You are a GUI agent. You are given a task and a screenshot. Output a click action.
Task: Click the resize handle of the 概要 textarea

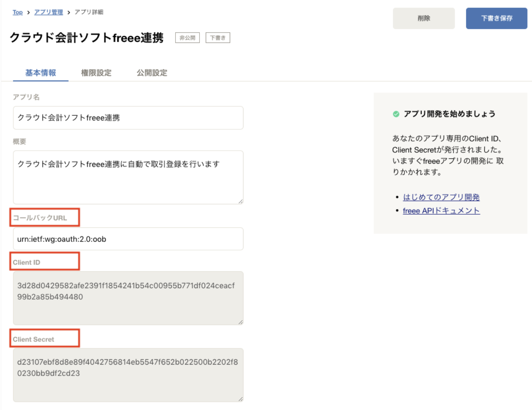tap(241, 201)
